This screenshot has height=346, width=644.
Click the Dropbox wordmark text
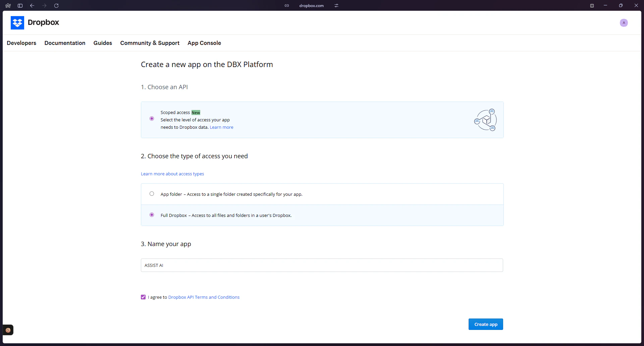coord(44,22)
